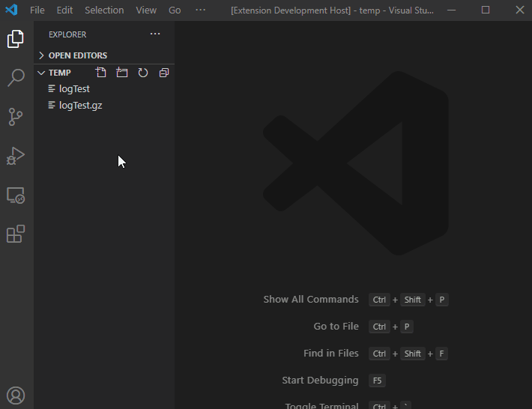Open the Edit menu
The image size is (532, 409).
click(64, 10)
